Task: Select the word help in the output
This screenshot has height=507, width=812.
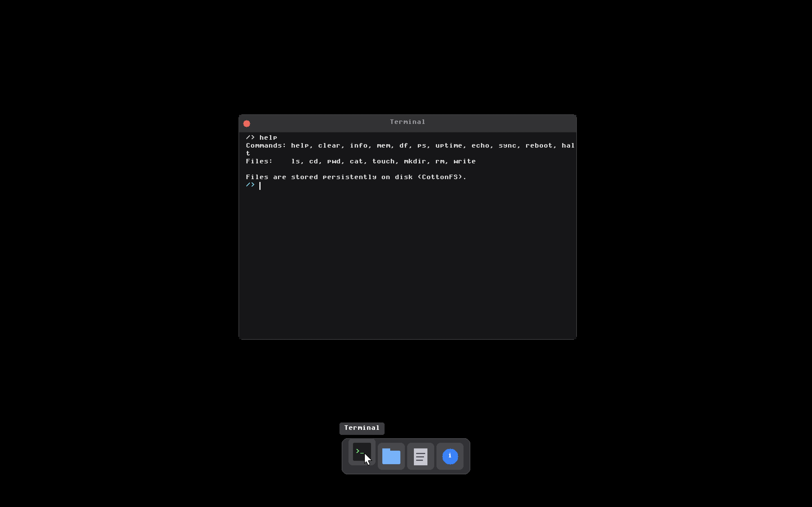Action: click(x=268, y=137)
